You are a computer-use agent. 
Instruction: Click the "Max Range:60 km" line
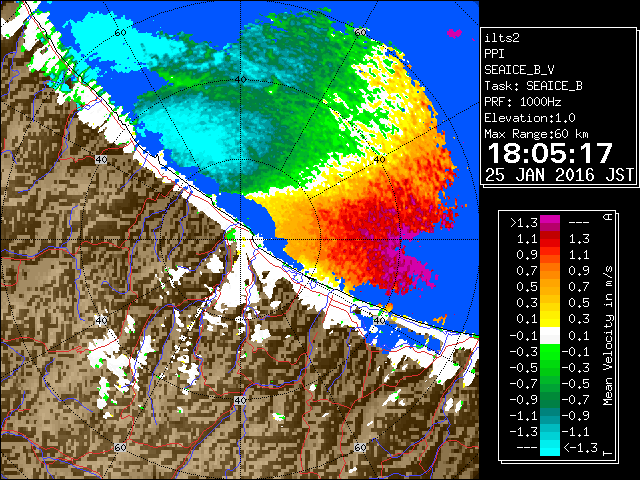point(536,134)
